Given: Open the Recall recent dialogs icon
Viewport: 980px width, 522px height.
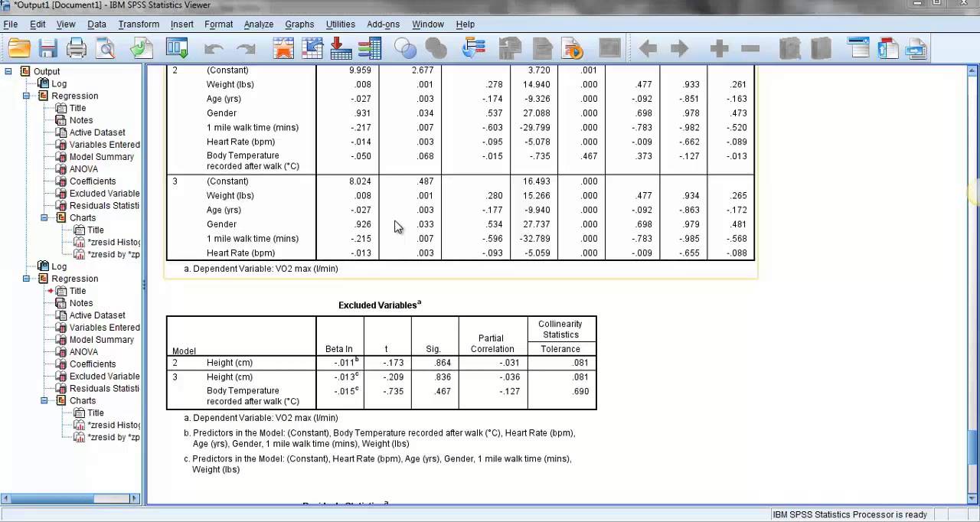Looking at the screenshot, I should [177, 49].
